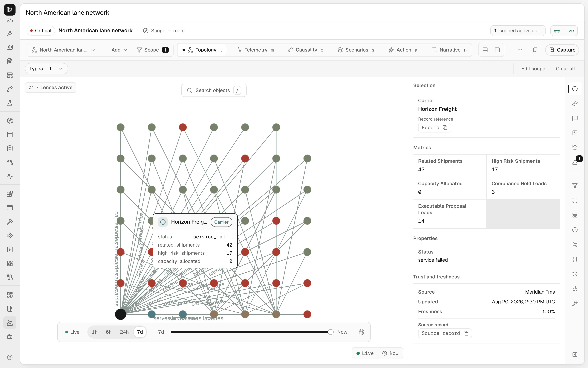Expand the North American lan... dropdown
The height and width of the screenshot is (368, 588).
(63, 50)
